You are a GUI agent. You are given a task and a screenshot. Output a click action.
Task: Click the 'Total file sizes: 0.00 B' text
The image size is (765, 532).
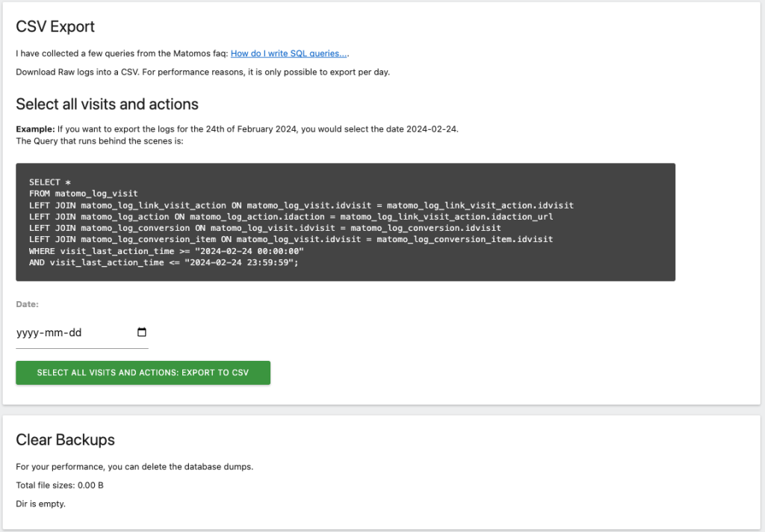point(59,485)
